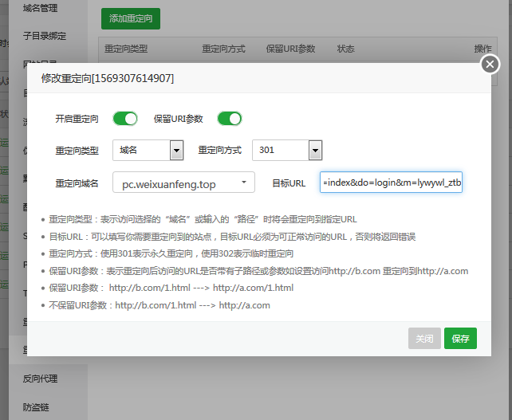The height and width of the screenshot is (420, 512).
Task: Click the 重定向方式 column header
Action: point(223,49)
